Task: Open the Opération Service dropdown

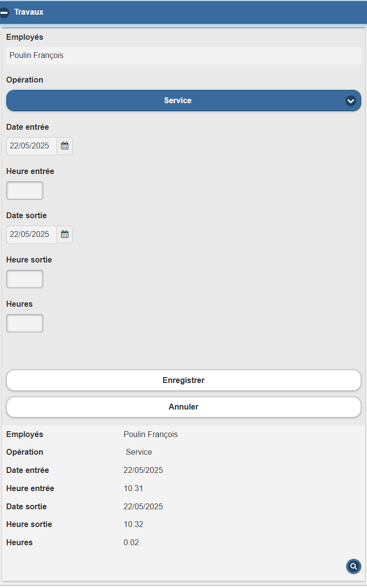Action: [x=184, y=100]
